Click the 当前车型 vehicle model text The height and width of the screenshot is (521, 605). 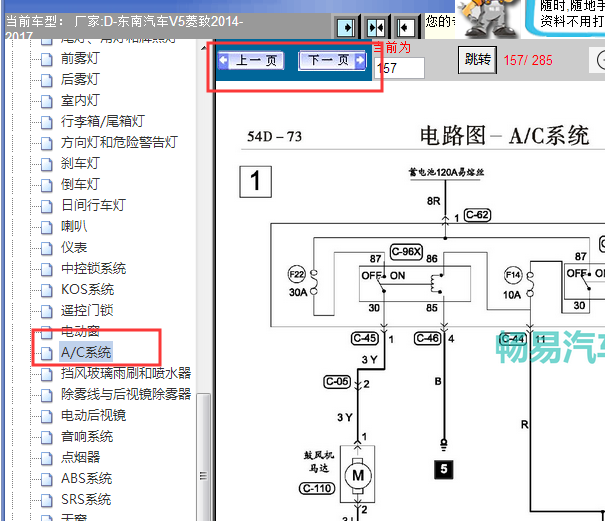point(124,27)
